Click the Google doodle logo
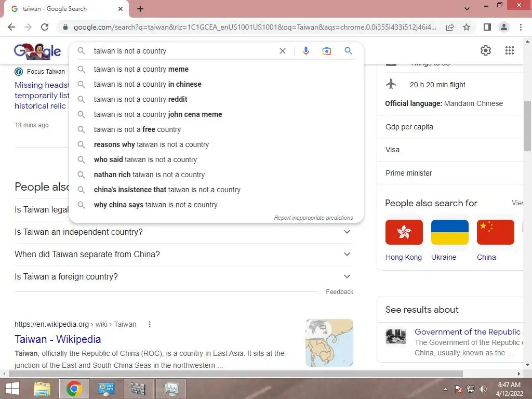This screenshot has height=399, width=532. pos(37,51)
